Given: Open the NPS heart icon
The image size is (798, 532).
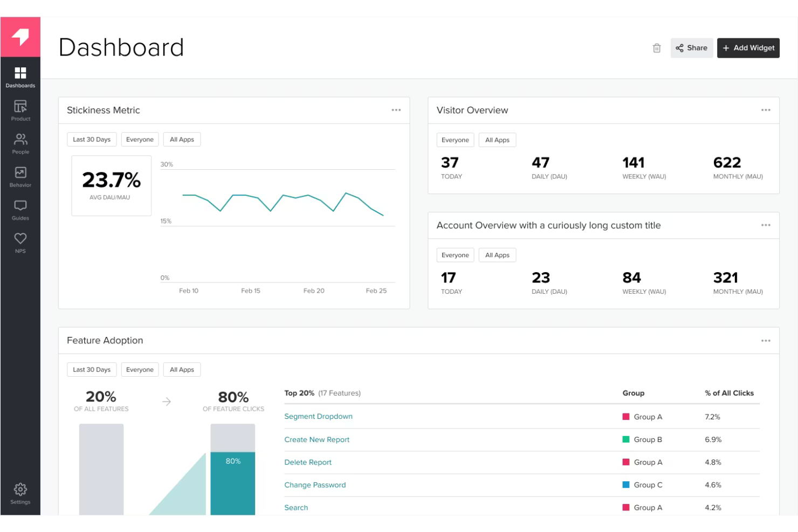Looking at the screenshot, I should (x=20, y=241).
